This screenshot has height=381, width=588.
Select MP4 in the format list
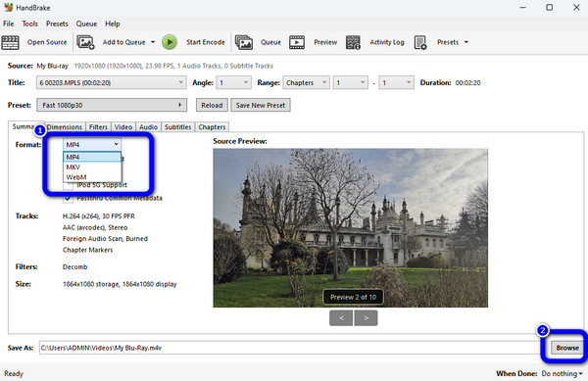pos(92,157)
